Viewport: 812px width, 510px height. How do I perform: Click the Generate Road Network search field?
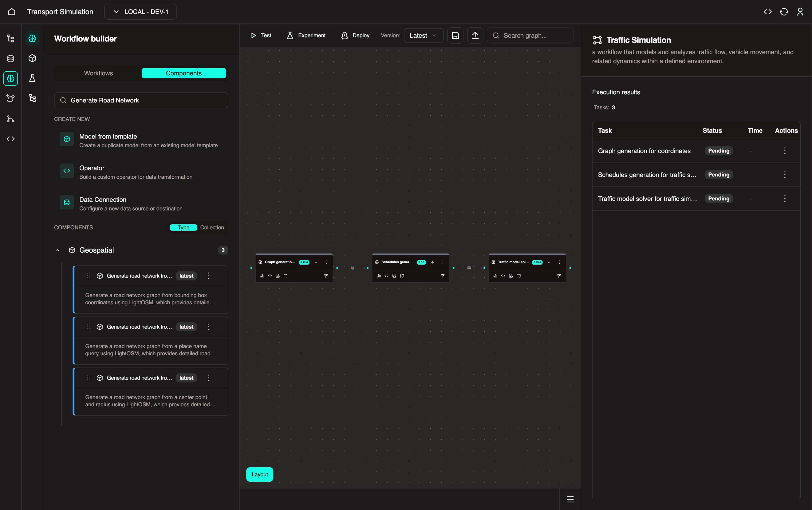(x=141, y=100)
